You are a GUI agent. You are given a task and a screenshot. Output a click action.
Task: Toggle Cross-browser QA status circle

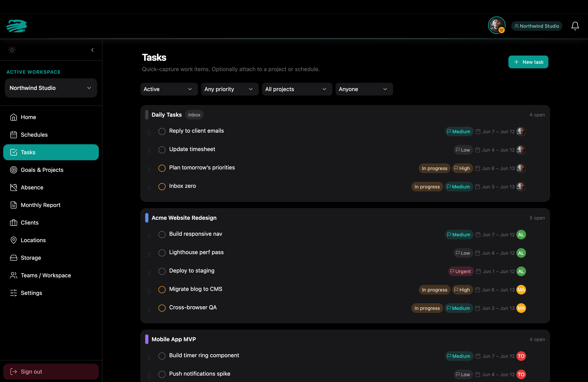coord(162,308)
